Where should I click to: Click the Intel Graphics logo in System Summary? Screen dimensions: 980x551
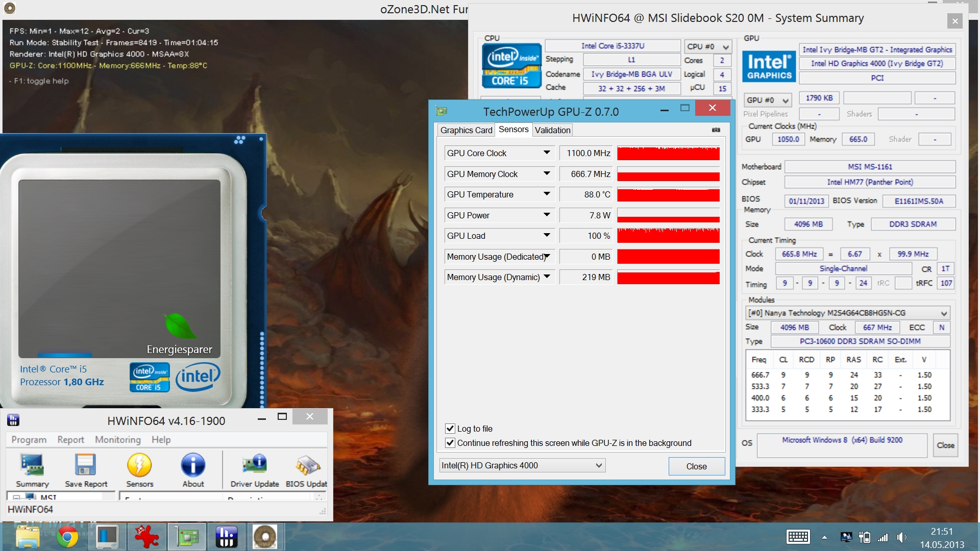click(769, 67)
